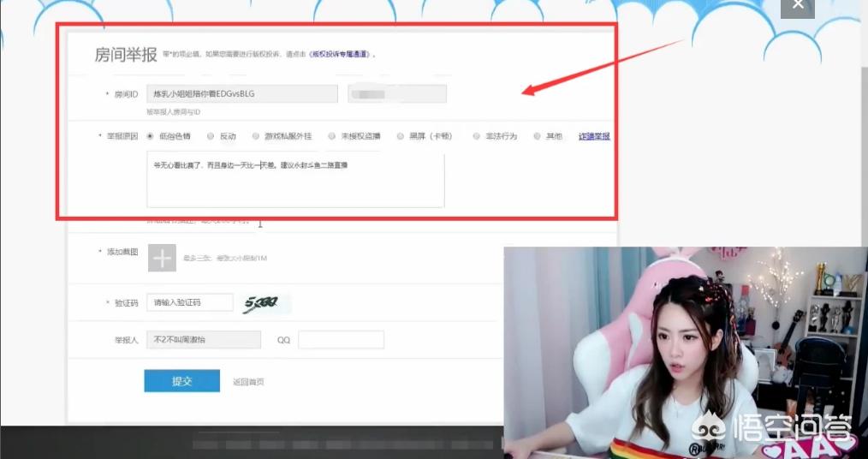Click the 添加截图 field label
The height and width of the screenshot is (459, 868).
click(122, 252)
